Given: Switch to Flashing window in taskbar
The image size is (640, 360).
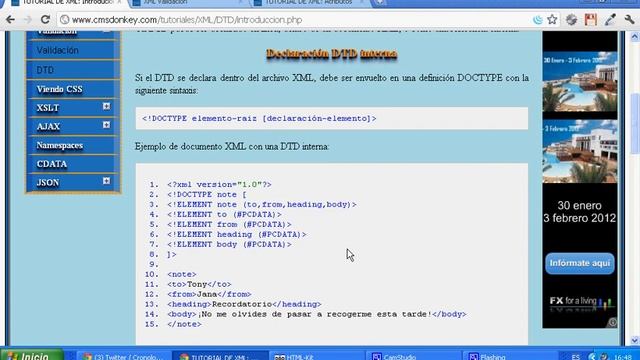Looking at the screenshot, I should tap(509, 356).
